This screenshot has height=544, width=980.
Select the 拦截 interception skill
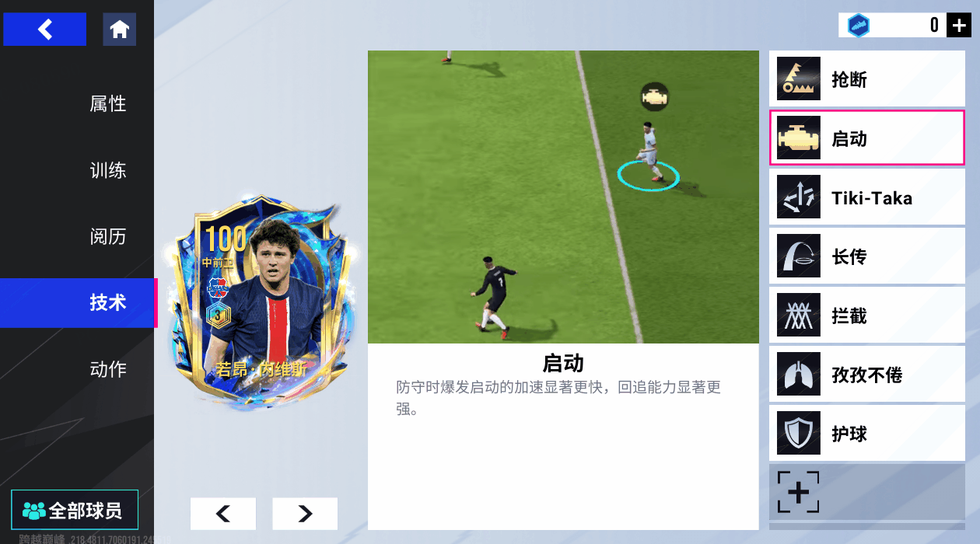coord(867,315)
